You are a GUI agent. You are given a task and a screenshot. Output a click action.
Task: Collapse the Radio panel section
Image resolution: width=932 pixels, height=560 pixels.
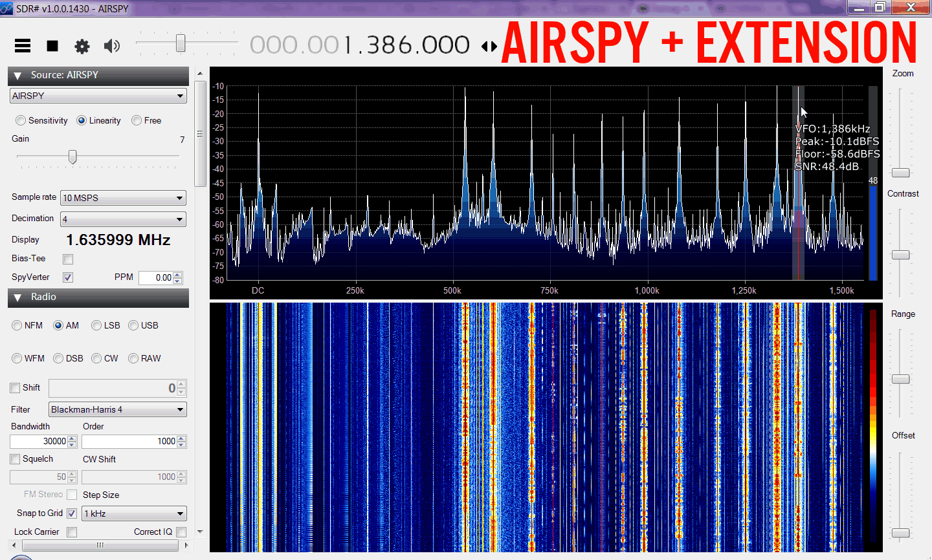(x=18, y=297)
